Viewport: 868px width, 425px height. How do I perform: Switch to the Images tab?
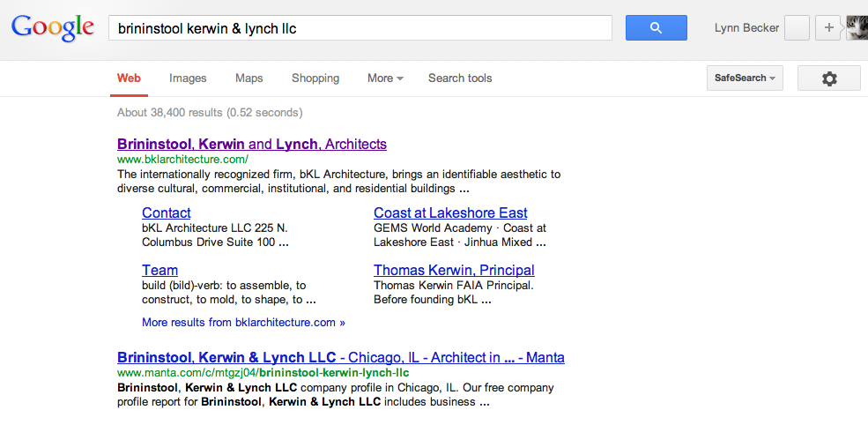(188, 78)
